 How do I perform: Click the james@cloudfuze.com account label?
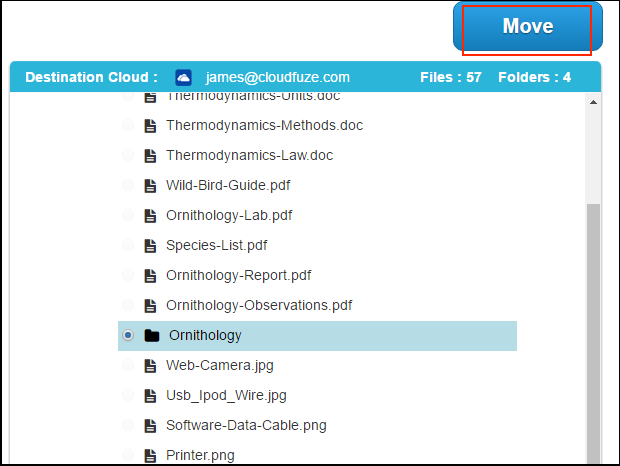click(x=278, y=77)
